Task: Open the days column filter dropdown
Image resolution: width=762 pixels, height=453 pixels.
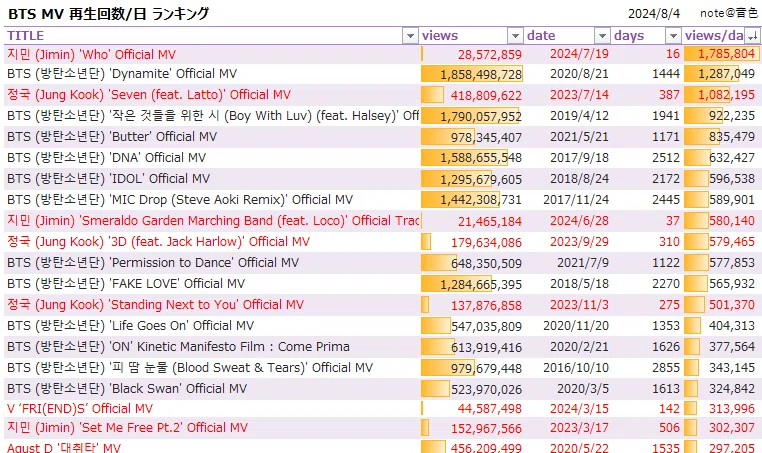Action: pos(673,36)
